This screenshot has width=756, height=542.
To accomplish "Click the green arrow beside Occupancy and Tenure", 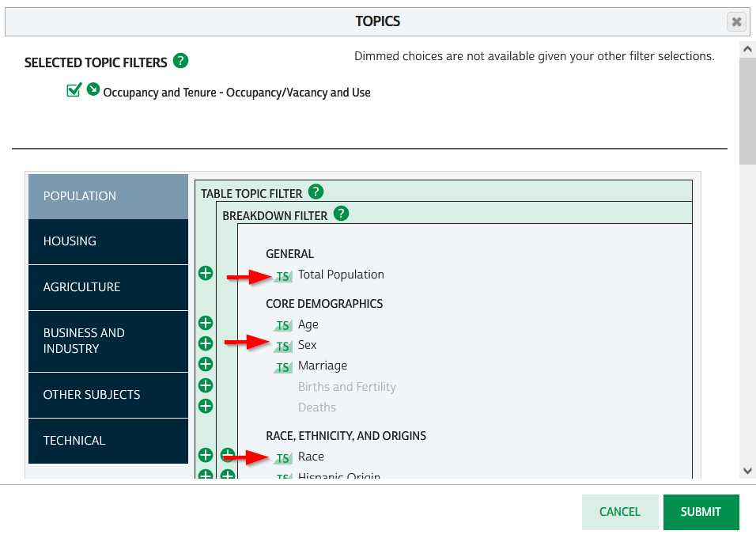I will click(93, 90).
